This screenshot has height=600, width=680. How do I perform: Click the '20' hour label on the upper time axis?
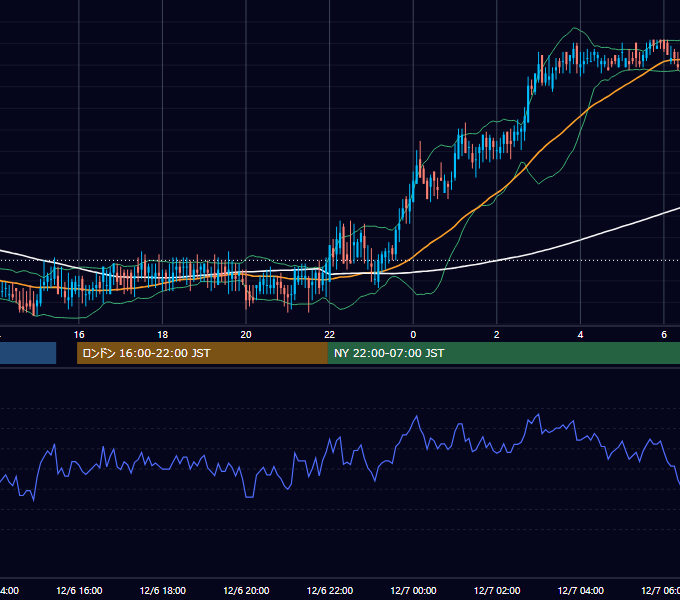click(x=246, y=335)
